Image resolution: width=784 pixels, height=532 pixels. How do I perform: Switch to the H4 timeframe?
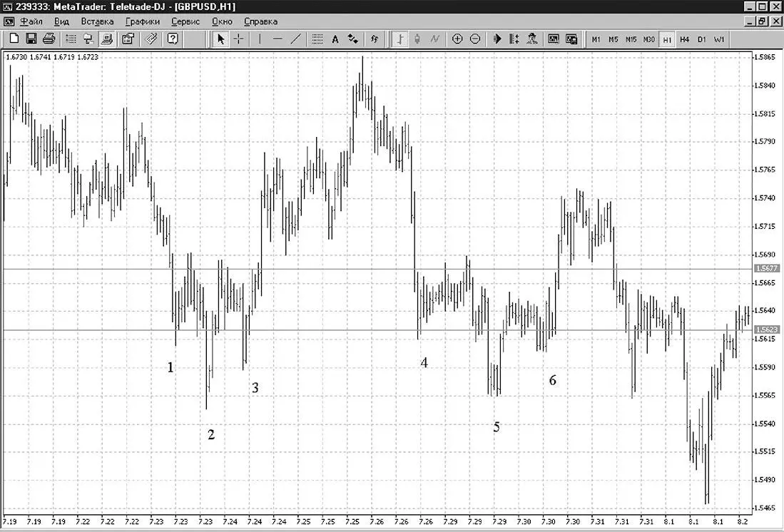point(685,39)
